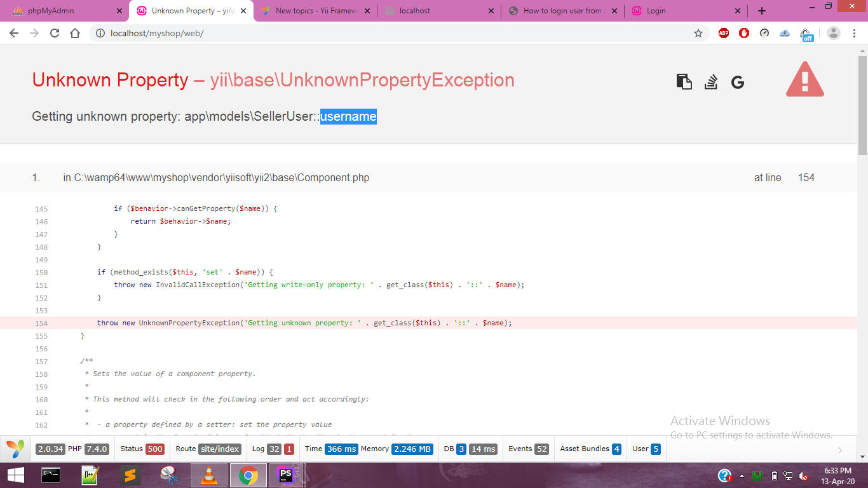Collapse the Yii debug toolbar using the chevron
Screen dimensions: 868x488
[840, 450]
